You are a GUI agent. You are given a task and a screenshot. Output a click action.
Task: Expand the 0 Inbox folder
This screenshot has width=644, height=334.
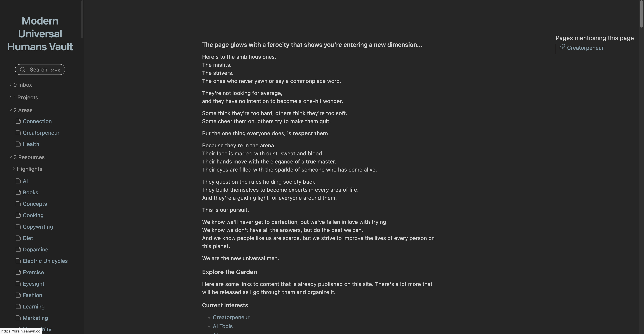click(x=10, y=85)
